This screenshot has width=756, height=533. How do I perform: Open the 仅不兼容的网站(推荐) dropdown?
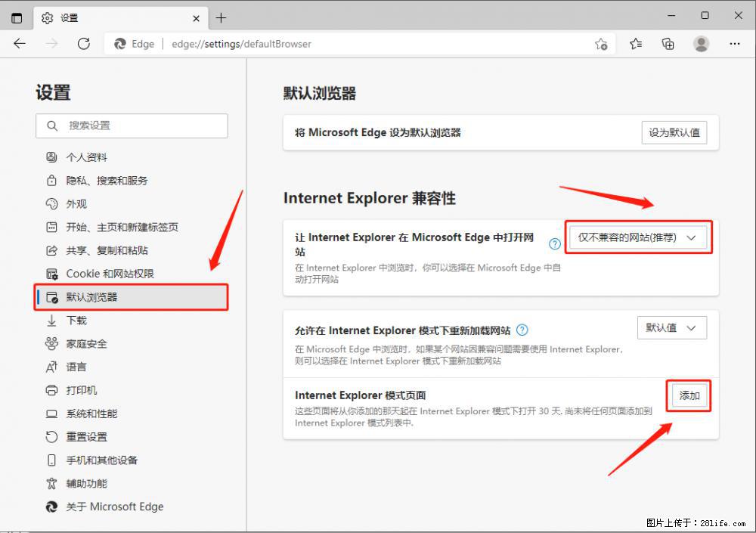[x=637, y=237]
